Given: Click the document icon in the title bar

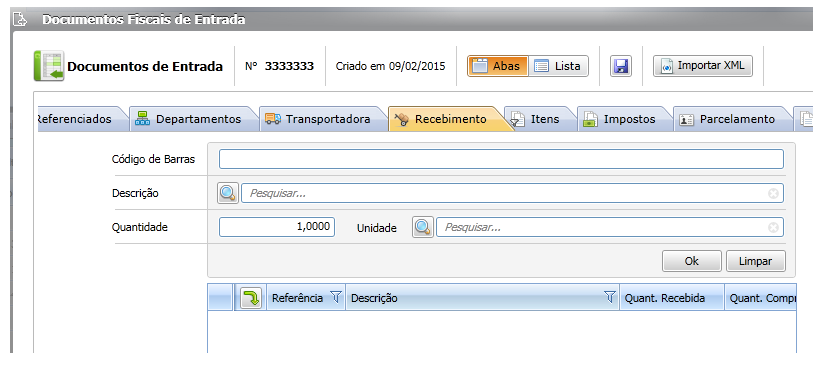Looking at the screenshot, I should click(x=20, y=20).
